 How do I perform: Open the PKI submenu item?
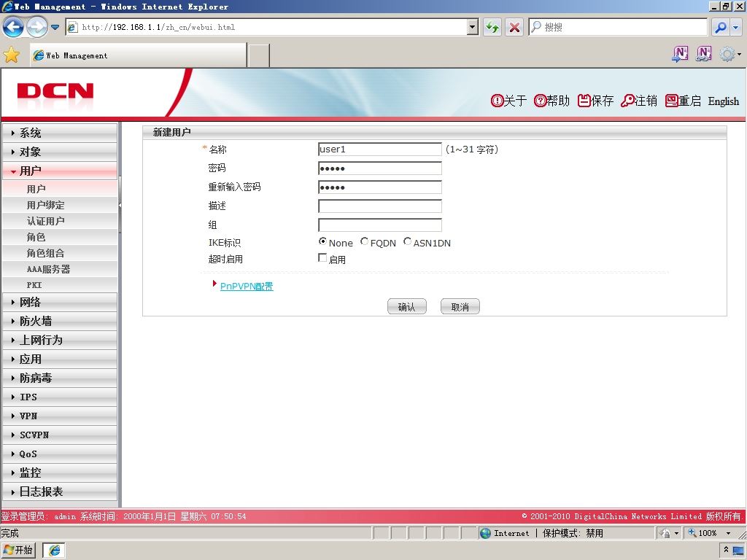60,285
